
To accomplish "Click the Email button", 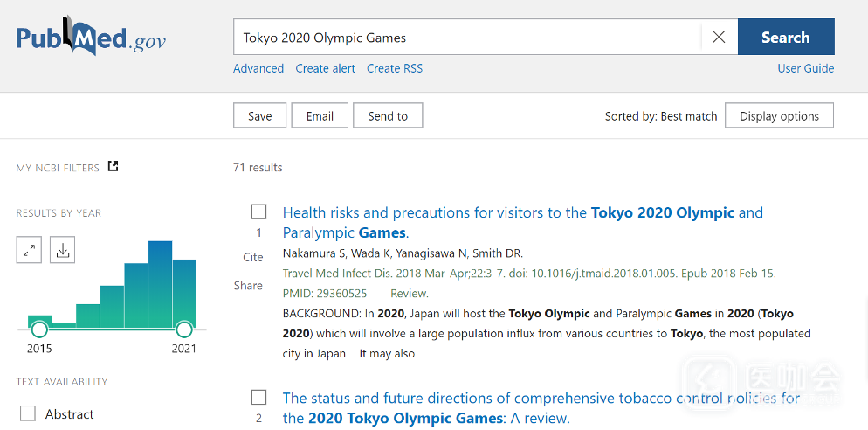I will pyautogui.click(x=320, y=116).
